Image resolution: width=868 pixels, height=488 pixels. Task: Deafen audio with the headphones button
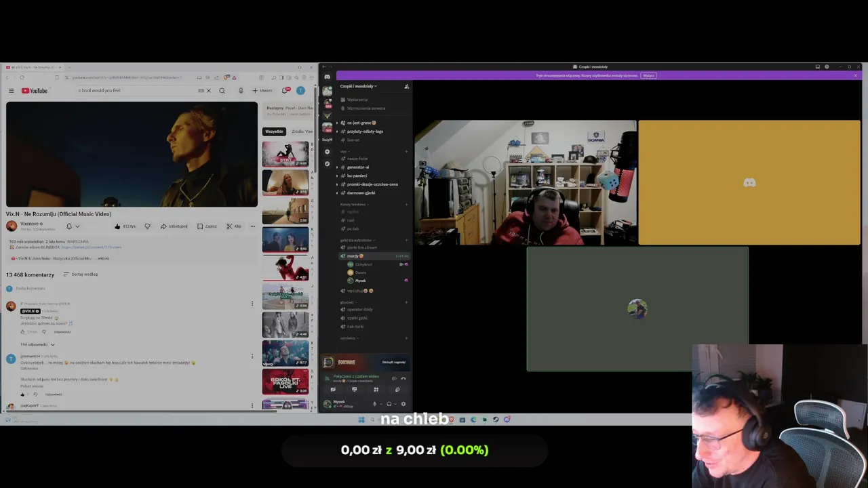[x=389, y=404]
